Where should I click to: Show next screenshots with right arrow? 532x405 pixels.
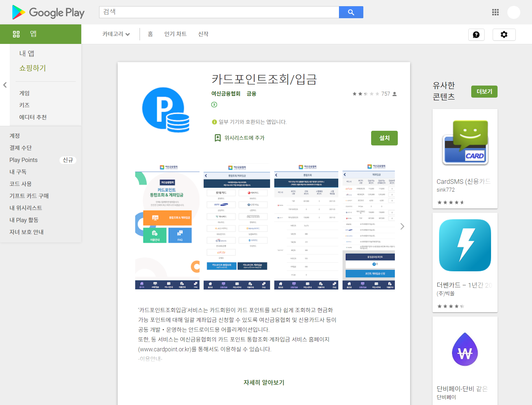402,226
